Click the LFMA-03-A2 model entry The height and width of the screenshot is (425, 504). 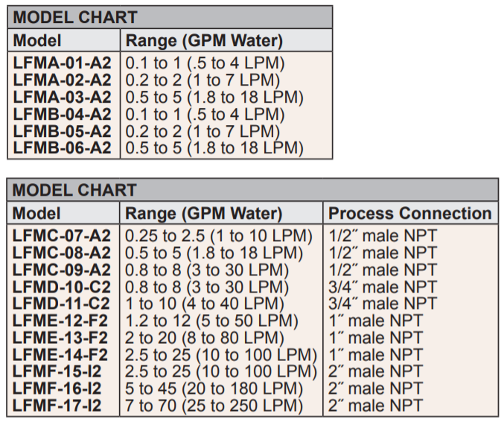pos(63,97)
